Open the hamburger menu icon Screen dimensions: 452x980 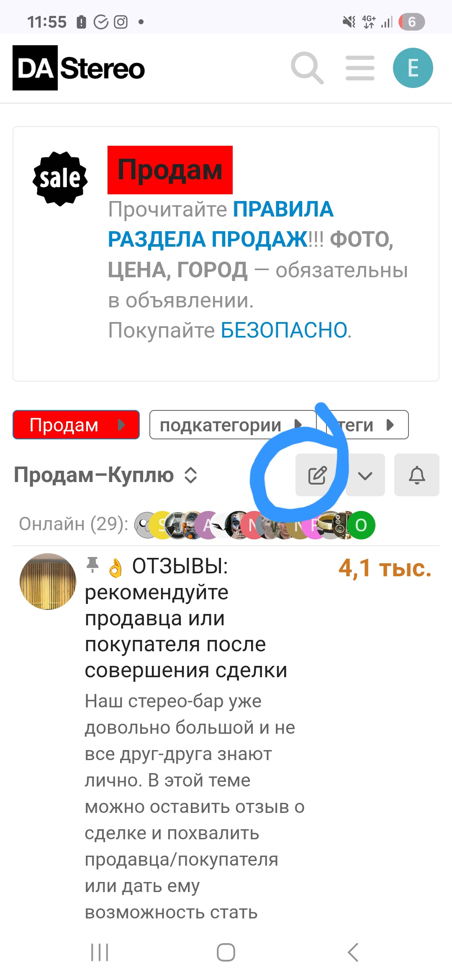360,68
